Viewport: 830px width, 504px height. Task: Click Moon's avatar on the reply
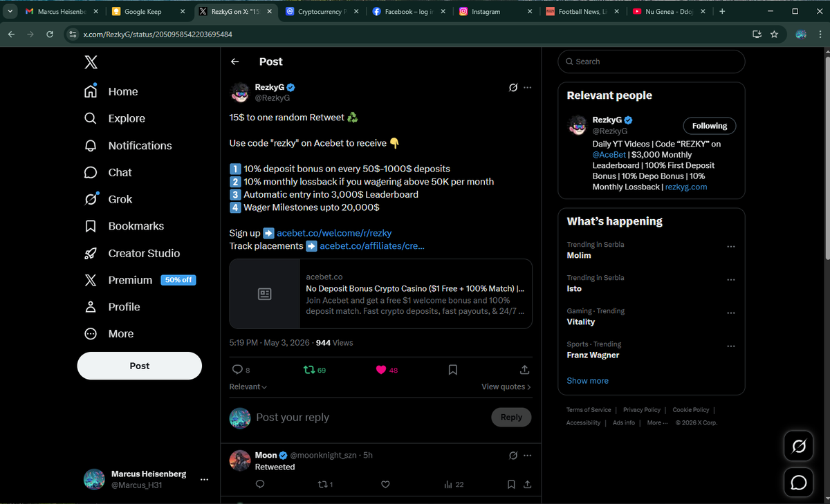click(x=239, y=460)
